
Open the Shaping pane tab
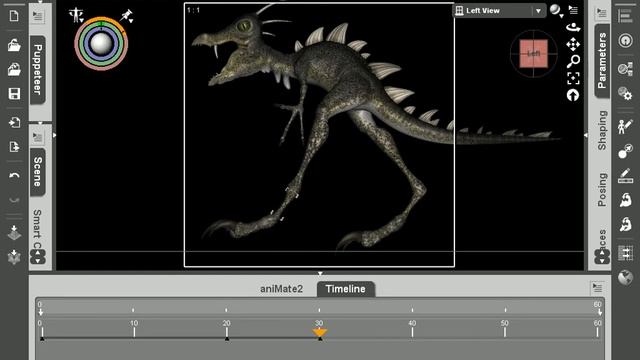click(x=602, y=130)
